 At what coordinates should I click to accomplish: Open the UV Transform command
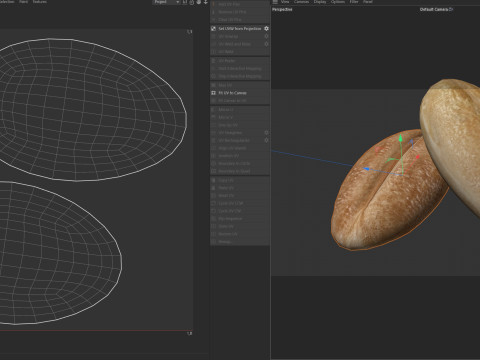tap(230, 133)
